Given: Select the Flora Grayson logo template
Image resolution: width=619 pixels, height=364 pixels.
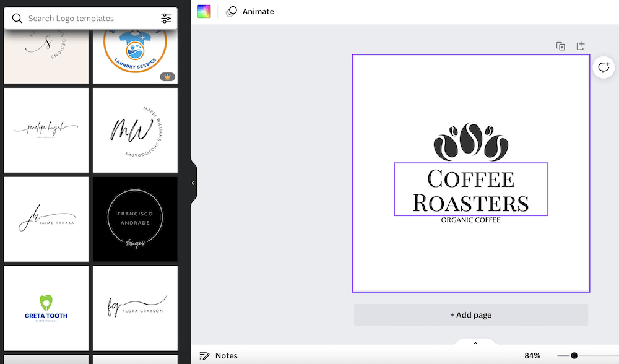Looking at the screenshot, I should pos(135,308).
